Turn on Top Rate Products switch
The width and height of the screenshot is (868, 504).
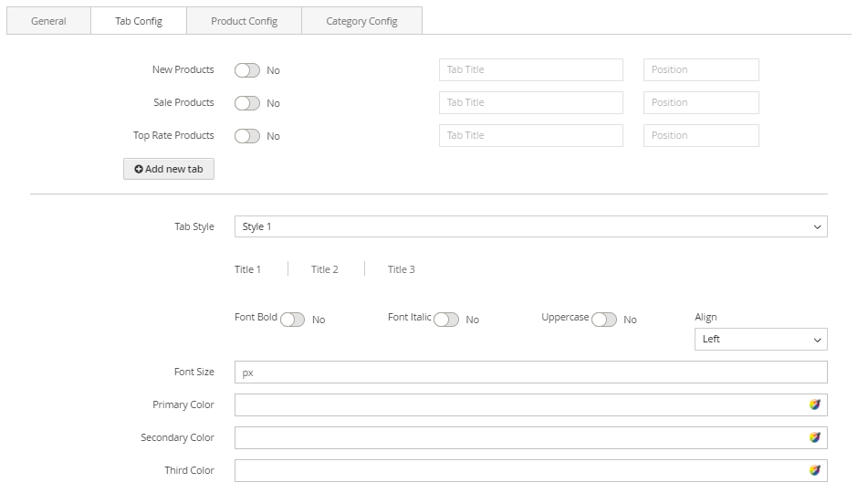(x=246, y=136)
